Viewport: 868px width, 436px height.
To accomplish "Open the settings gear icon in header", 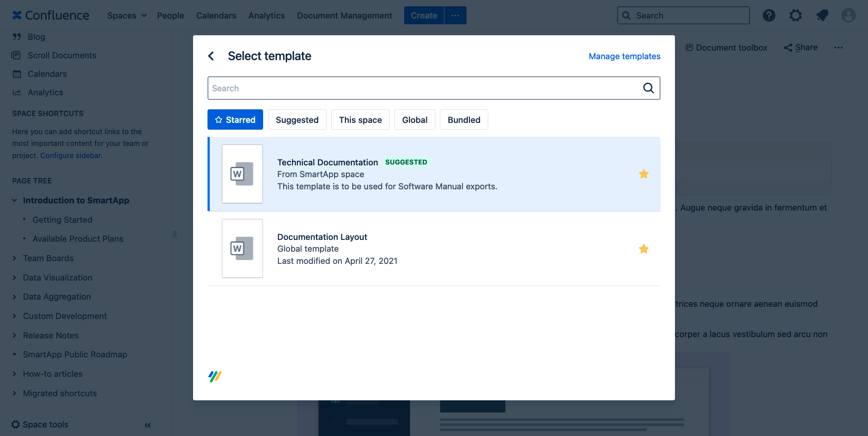I will (x=795, y=15).
